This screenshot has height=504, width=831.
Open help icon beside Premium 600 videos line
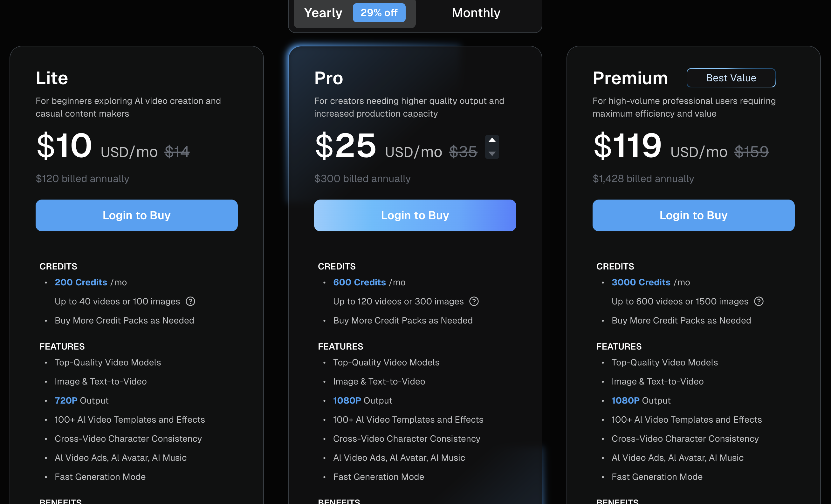(759, 301)
